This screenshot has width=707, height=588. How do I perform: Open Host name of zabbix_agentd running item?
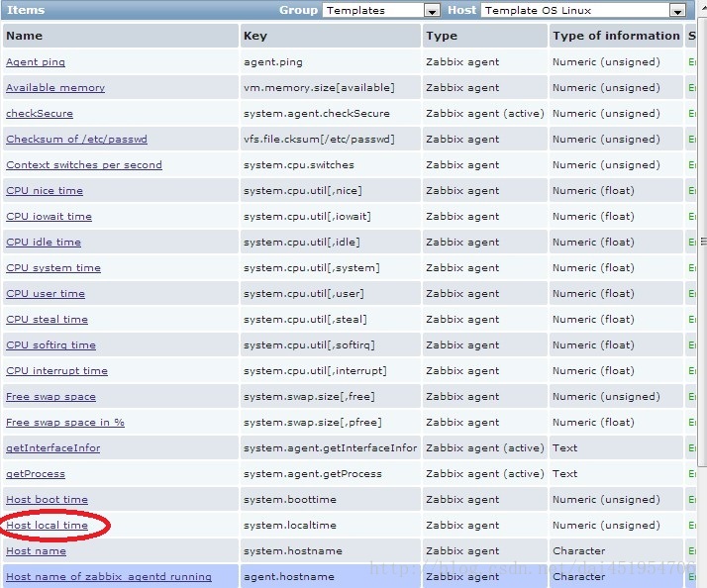pyautogui.click(x=109, y=576)
